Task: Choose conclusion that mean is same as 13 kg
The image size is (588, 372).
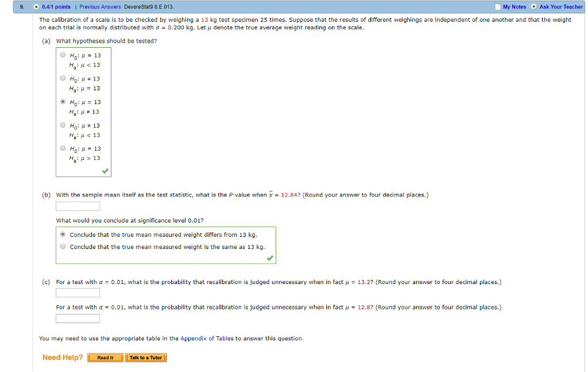Action: pyautogui.click(x=63, y=246)
